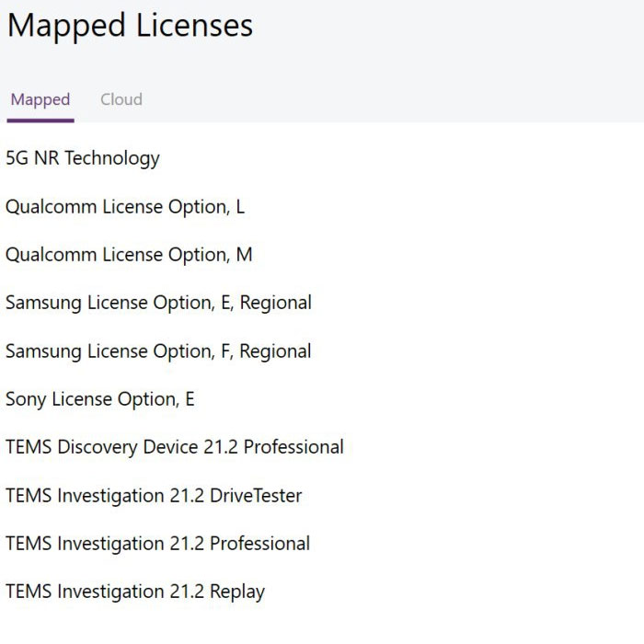Click the purple underline beneath Mapped tab

pos(40,121)
